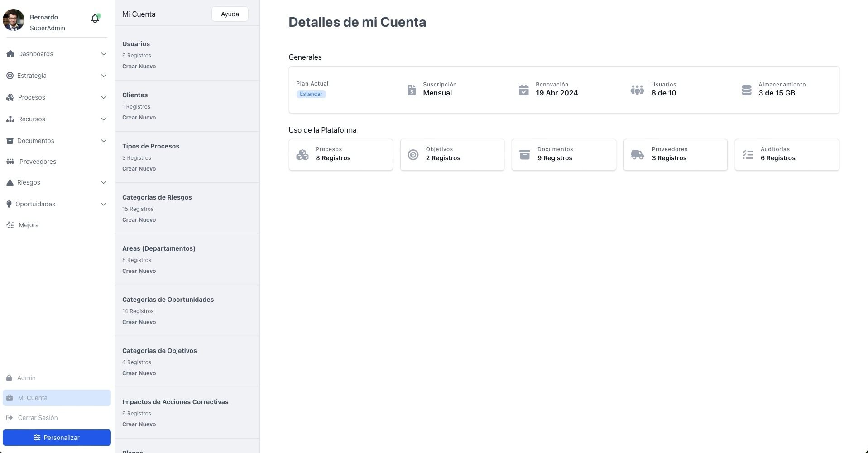Expand the Recursos chevron
Screen dimensions: 868x453
click(104, 119)
